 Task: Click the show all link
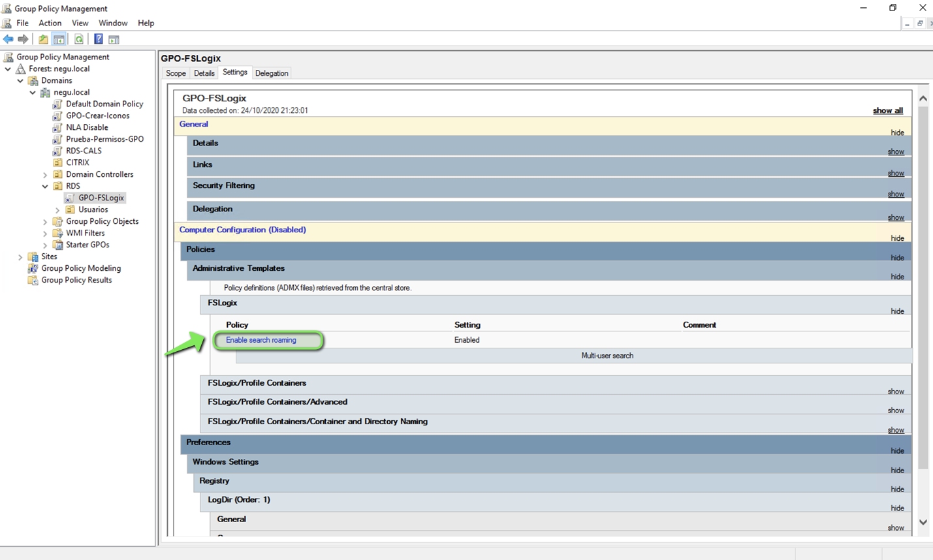(888, 110)
